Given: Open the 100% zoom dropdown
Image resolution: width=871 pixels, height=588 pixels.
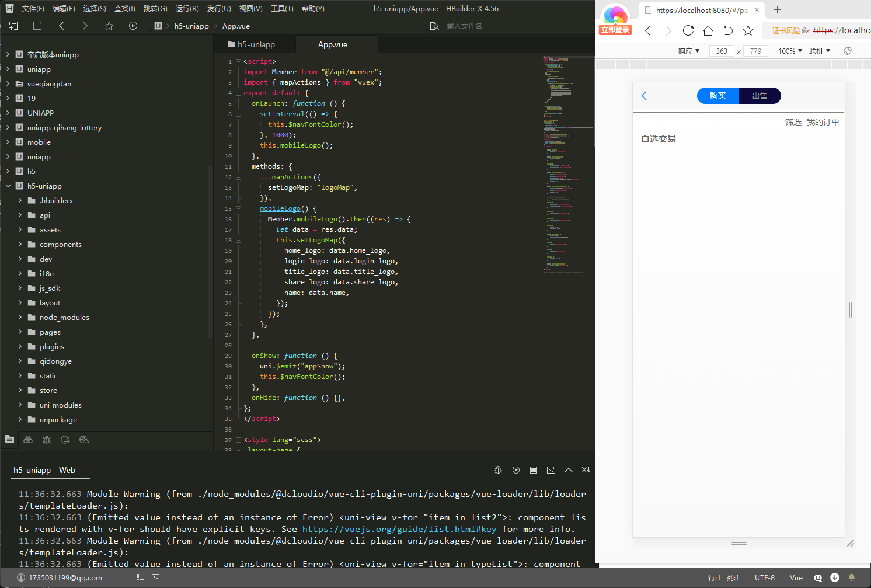Looking at the screenshot, I should click(790, 51).
